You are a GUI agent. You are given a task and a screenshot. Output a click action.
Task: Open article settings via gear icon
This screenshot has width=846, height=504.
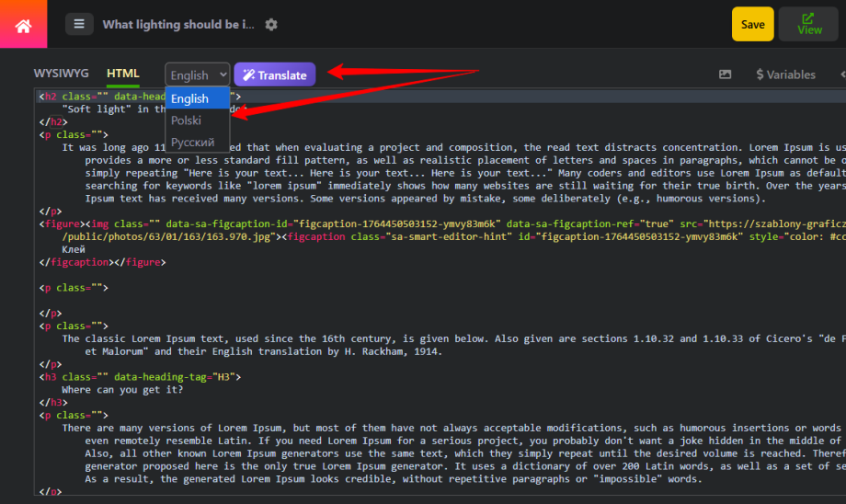(x=271, y=24)
